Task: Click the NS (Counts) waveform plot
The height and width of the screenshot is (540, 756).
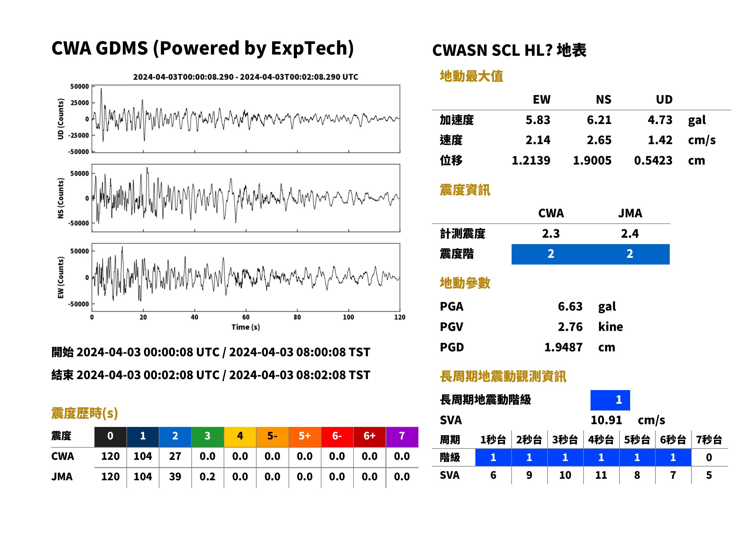Action: tap(246, 198)
